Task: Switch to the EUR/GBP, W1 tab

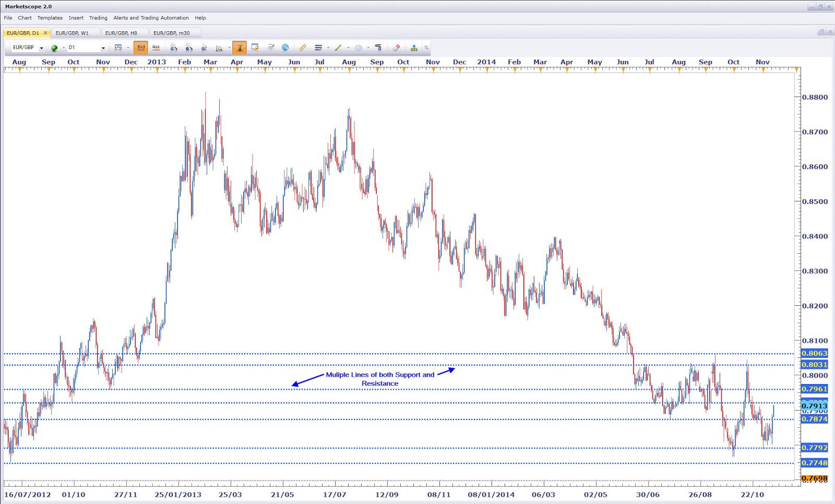Action: (x=72, y=33)
